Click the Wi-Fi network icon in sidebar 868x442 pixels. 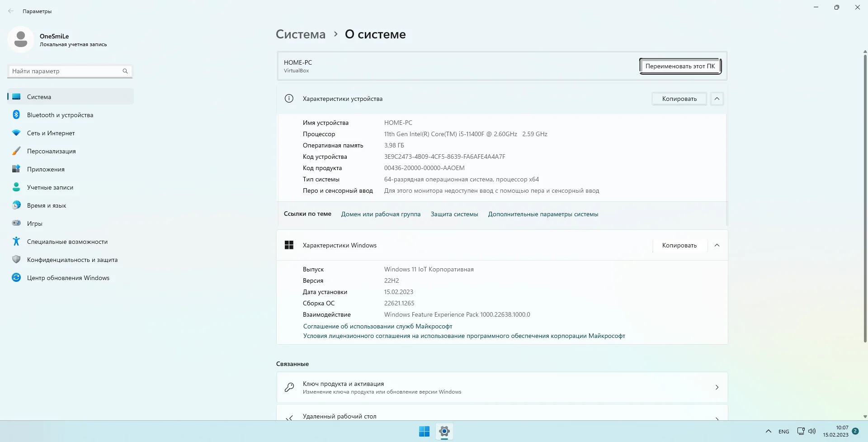[x=16, y=133]
